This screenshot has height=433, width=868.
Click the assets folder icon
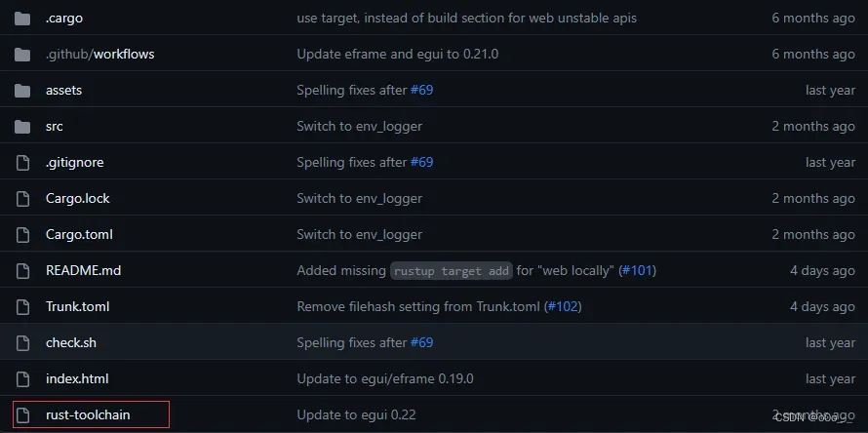tap(23, 91)
